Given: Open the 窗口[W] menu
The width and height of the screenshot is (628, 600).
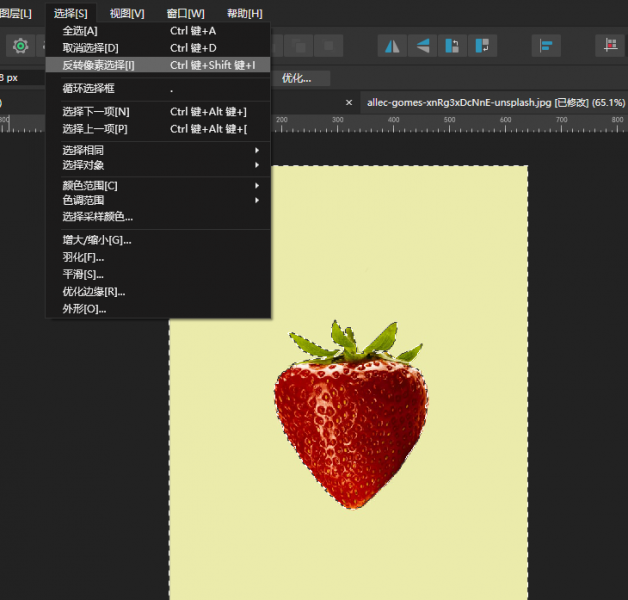Looking at the screenshot, I should coord(185,14).
